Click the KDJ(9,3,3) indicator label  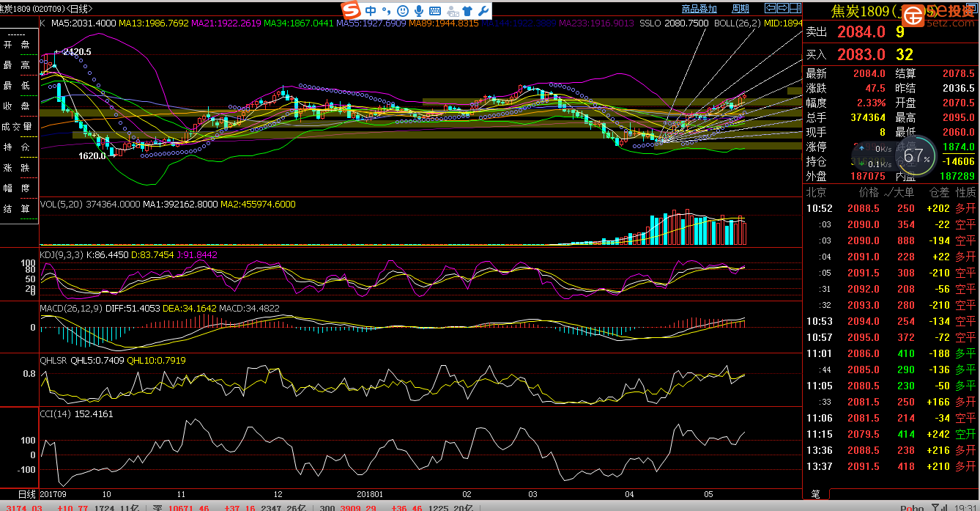61,254
